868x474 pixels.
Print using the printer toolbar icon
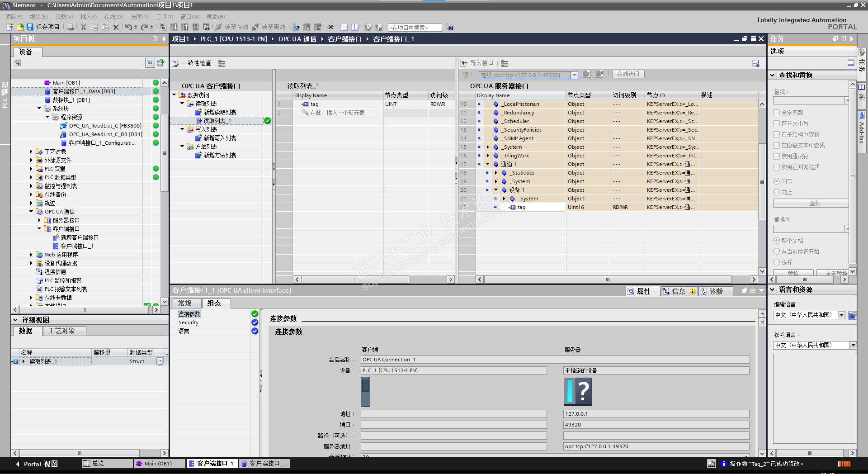pos(71,27)
